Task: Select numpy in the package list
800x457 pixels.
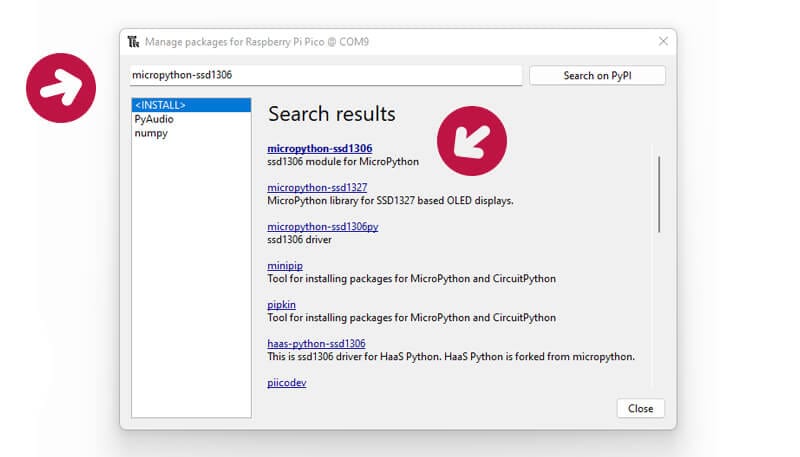Action: tap(151, 133)
